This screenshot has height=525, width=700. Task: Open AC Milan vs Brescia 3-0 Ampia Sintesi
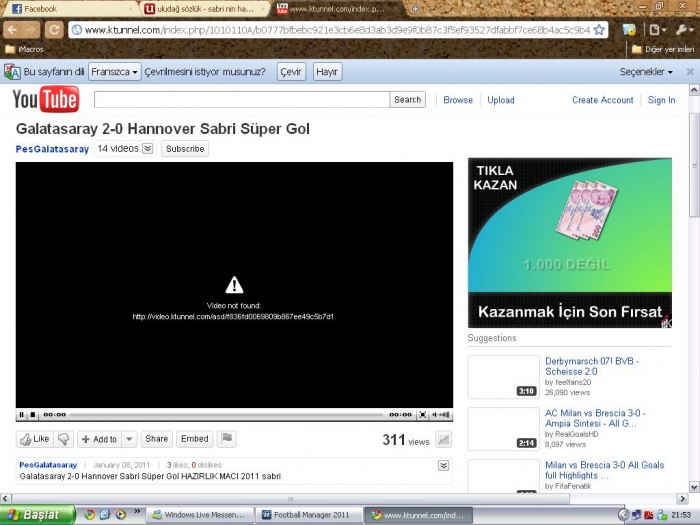pyautogui.click(x=595, y=418)
